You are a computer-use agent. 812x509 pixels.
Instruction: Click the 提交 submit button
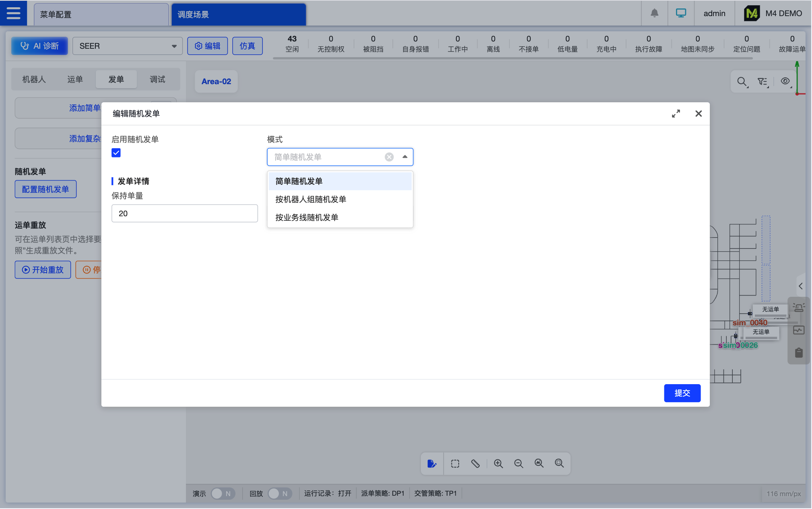pyautogui.click(x=682, y=393)
